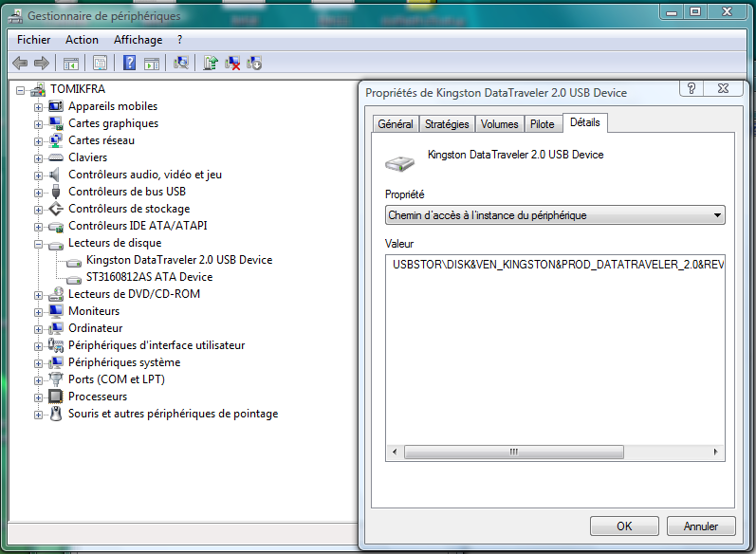
Task: Click the Update driver toolbar icon
Action: click(x=211, y=63)
